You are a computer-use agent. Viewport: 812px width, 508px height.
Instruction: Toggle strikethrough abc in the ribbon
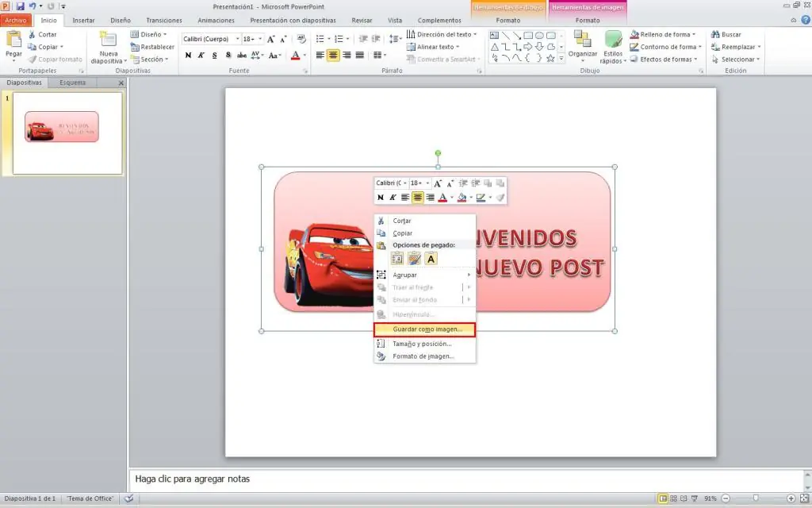click(241, 55)
